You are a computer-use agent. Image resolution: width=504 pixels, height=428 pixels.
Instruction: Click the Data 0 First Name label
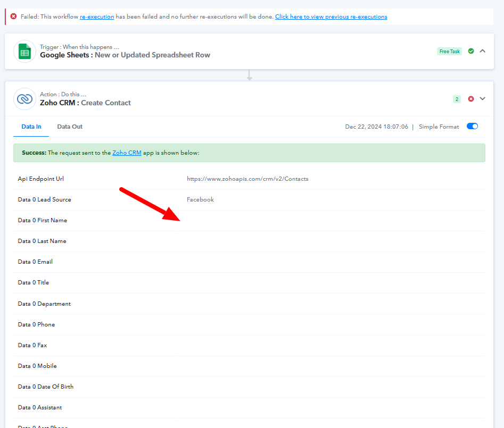tap(43, 220)
